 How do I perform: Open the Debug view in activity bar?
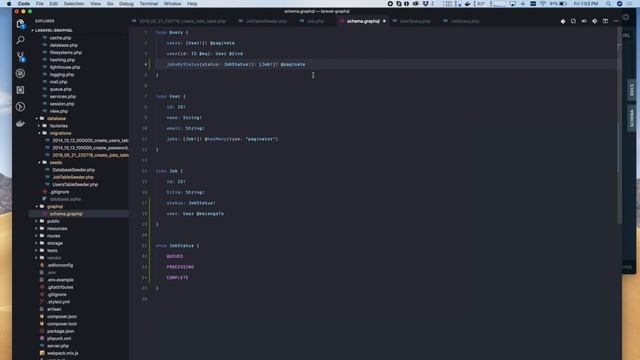tap(20, 73)
